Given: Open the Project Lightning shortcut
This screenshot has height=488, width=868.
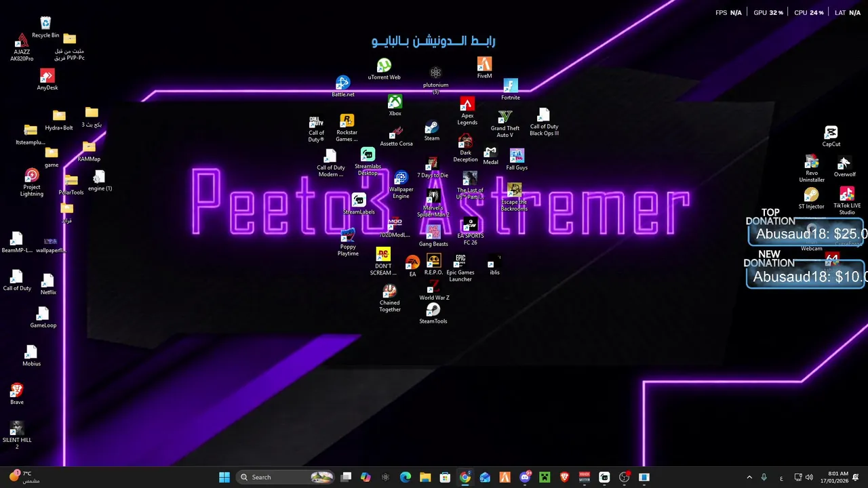Looking at the screenshot, I should (31, 183).
